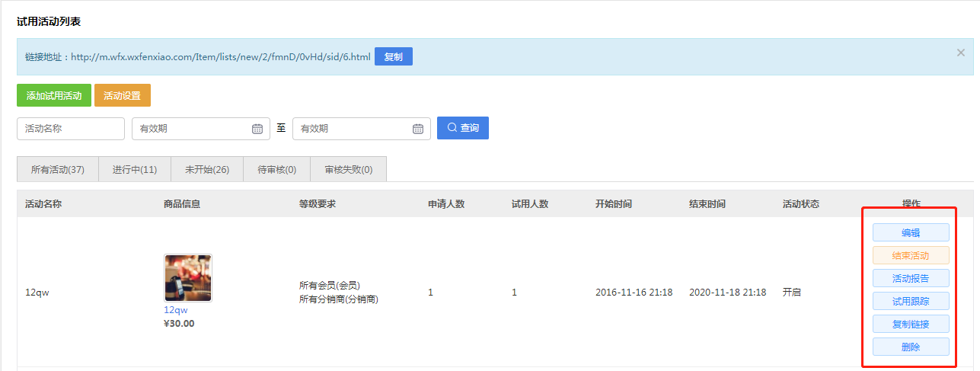Switch to 所有活动(37) tab
This screenshot has height=371, width=980.
pos(58,169)
